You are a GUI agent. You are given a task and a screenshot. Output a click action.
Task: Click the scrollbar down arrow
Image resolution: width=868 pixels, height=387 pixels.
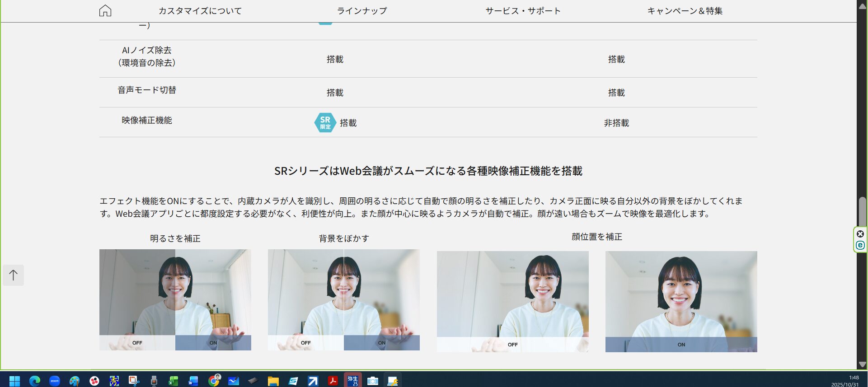pos(862,364)
